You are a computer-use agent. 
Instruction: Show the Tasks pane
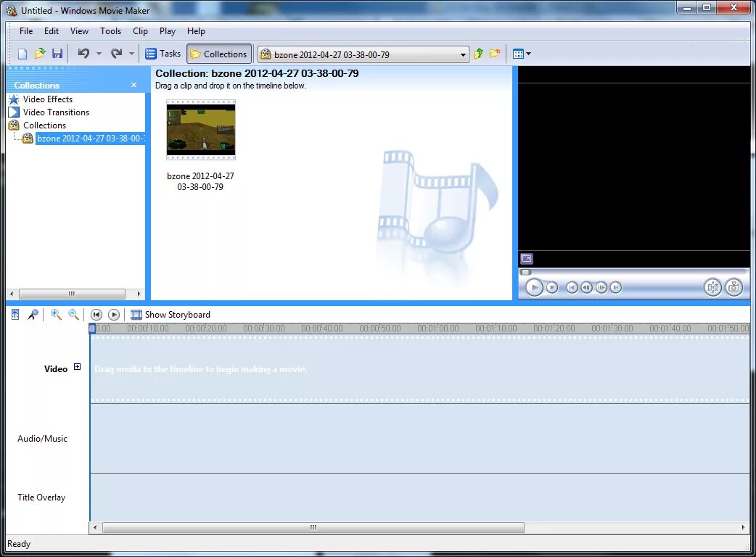[163, 54]
